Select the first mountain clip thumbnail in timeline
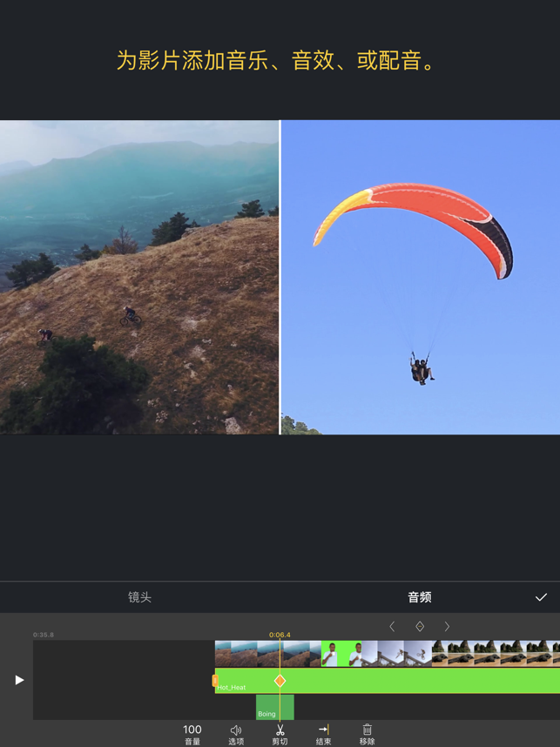The width and height of the screenshot is (560, 747). (x=236, y=654)
